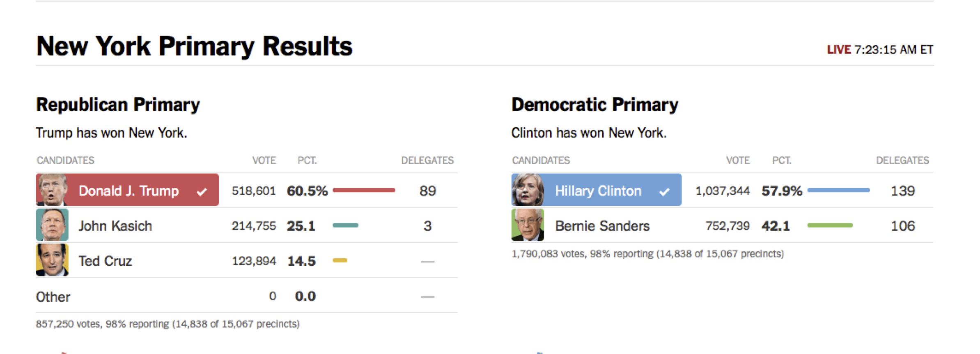Click Donald J. Trump's candidate photo

(x=52, y=190)
